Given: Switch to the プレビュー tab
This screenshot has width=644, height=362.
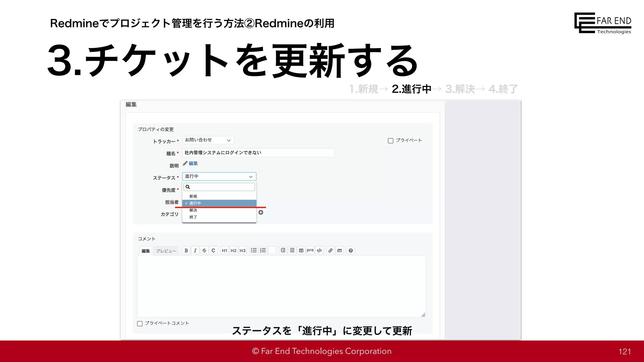Looking at the screenshot, I should tap(166, 251).
